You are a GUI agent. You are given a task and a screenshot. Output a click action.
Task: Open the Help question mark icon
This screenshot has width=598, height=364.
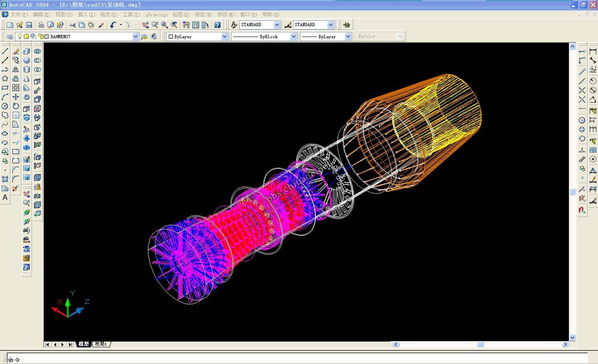[x=217, y=25]
